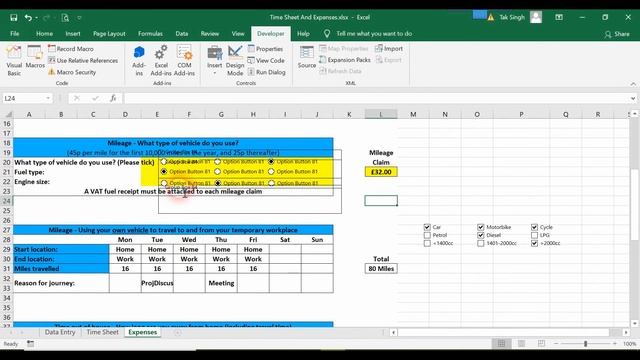
Task: Click Tell me what you want to do
Action: point(373,34)
